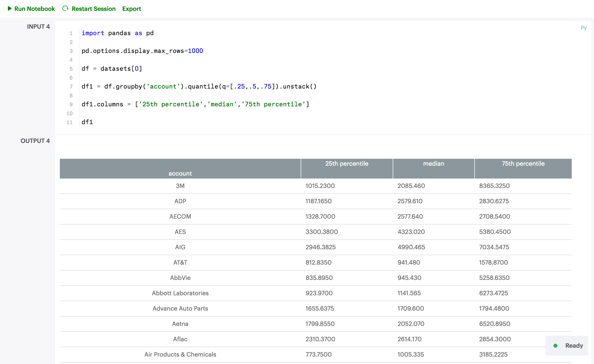Click the Air Products & Chemicals row label
The height and width of the screenshot is (364, 594).
coord(180,354)
